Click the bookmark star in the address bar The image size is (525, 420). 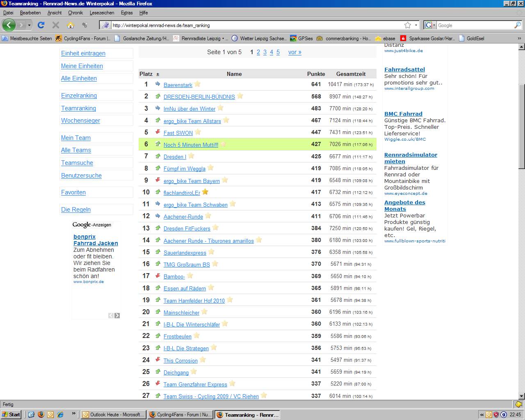(x=408, y=25)
